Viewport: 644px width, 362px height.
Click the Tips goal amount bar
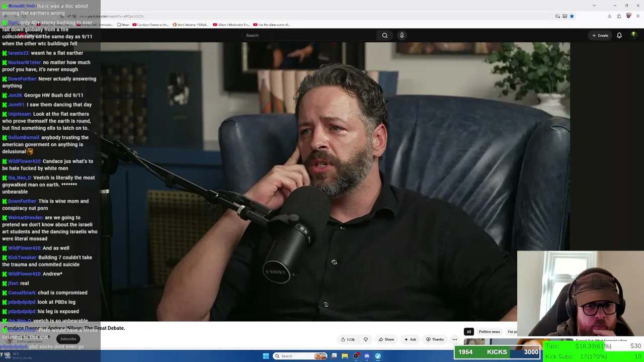593,346
